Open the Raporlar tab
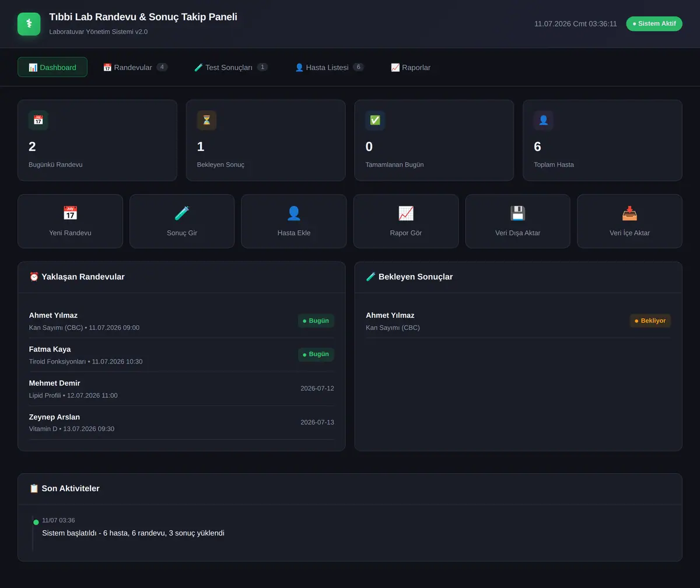Screen dimensions: 700x588 coord(411,67)
